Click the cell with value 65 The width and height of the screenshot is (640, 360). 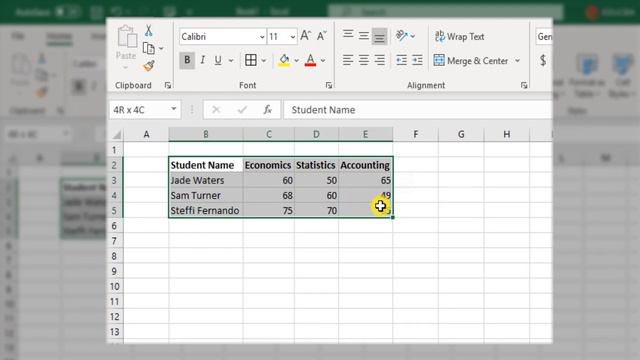(365, 180)
